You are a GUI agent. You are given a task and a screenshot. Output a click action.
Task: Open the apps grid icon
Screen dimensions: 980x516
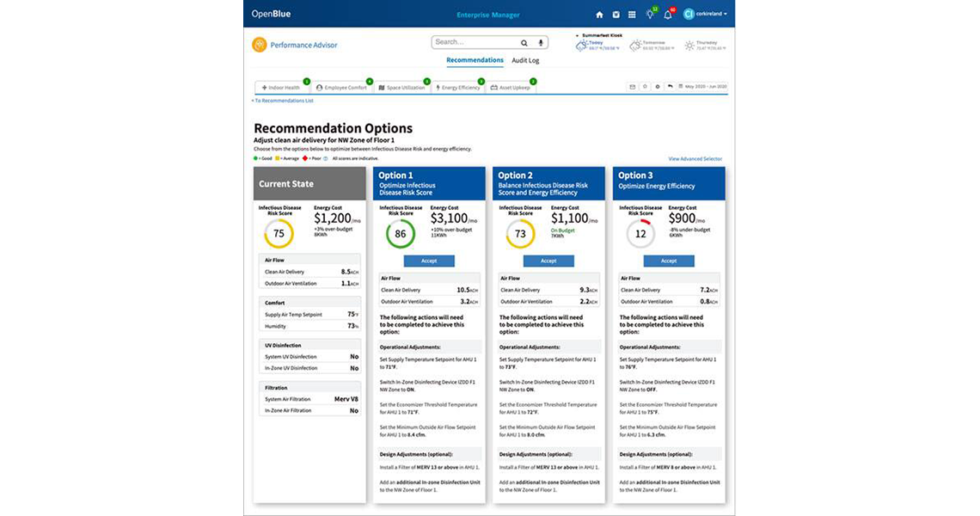(x=632, y=15)
